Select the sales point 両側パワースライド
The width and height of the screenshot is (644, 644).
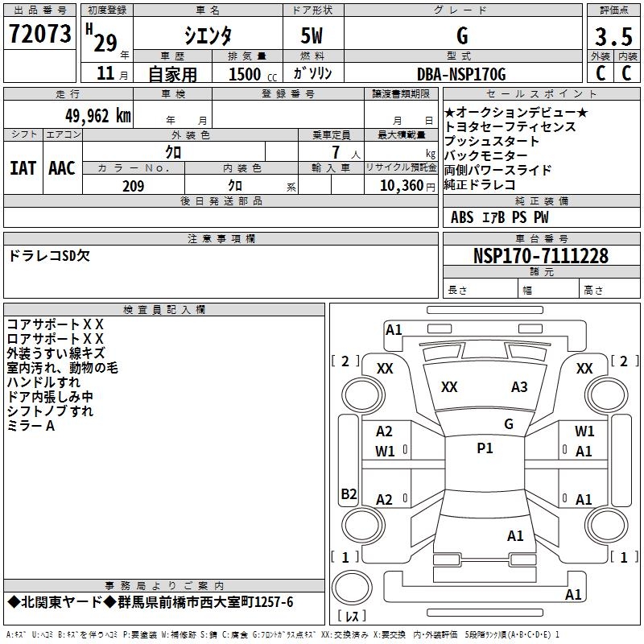[497, 170]
